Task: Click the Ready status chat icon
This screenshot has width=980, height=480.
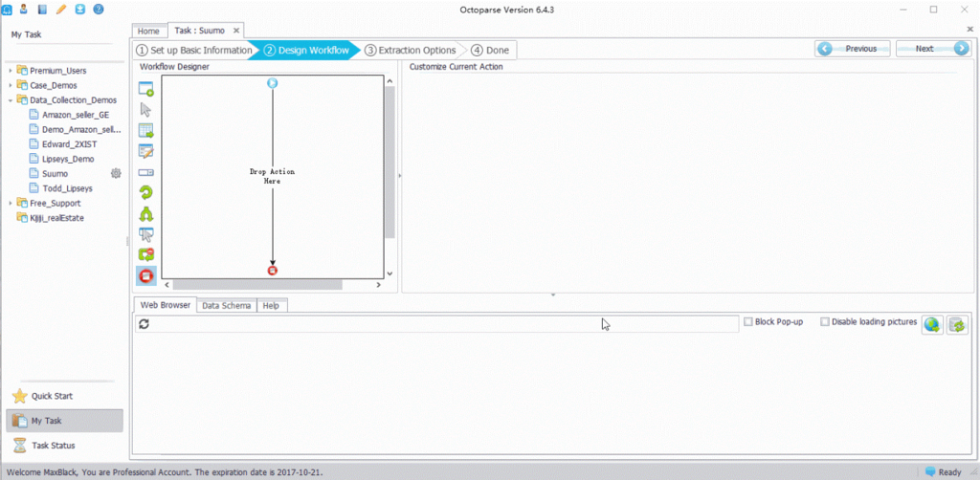Action: 930,472
